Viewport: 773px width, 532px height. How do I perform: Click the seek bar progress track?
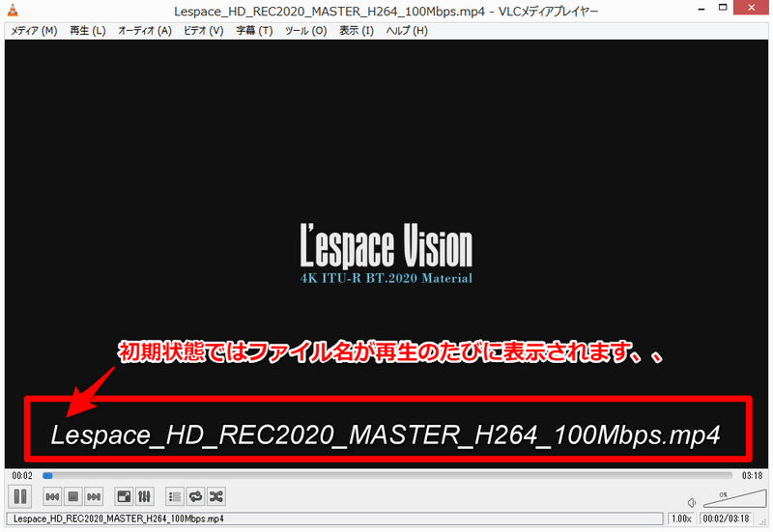pos(387,476)
